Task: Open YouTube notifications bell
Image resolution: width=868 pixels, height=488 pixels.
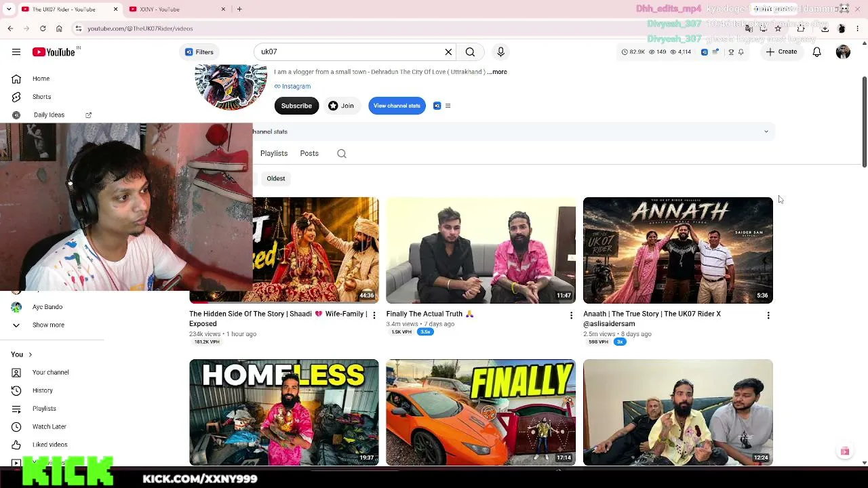Action: point(817,52)
